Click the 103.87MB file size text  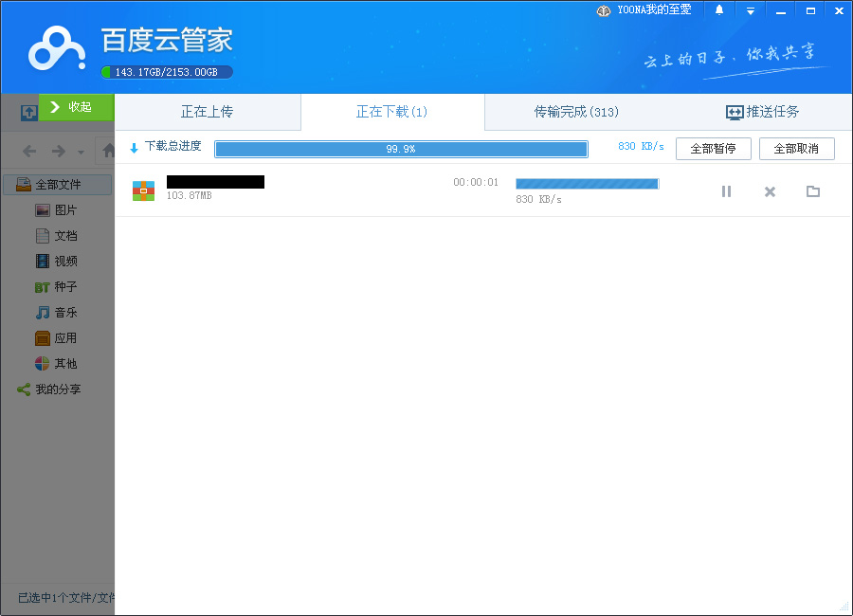click(x=190, y=195)
